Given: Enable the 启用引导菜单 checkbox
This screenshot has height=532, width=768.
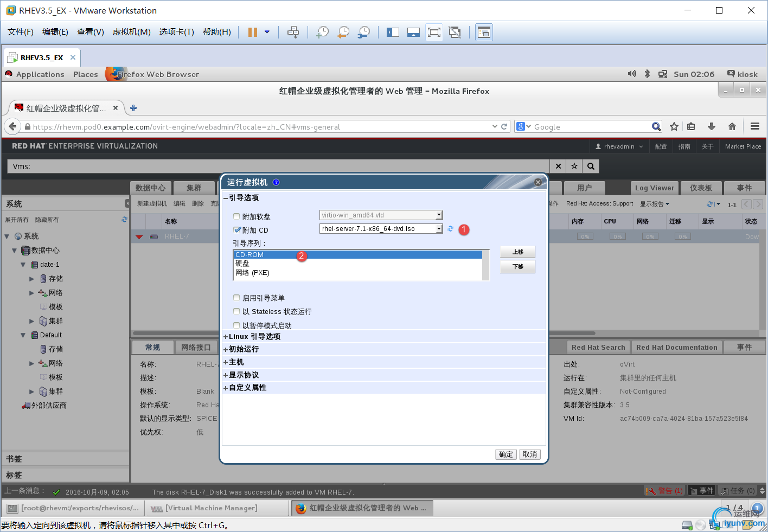Looking at the screenshot, I should point(236,298).
